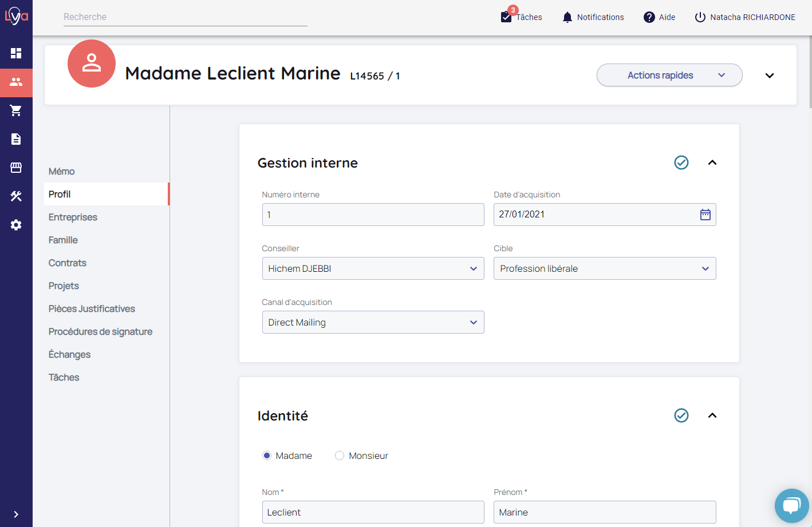
Task: Click the client avatar icon
Action: coord(92,64)
